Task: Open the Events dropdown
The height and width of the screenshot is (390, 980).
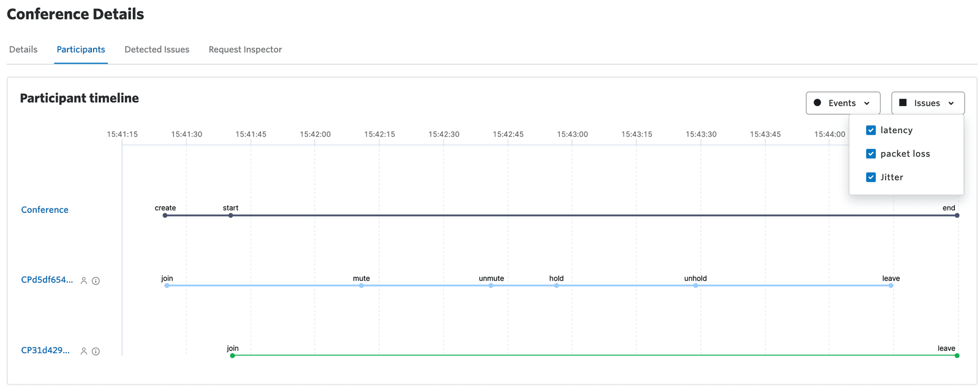Action: click(x=842, y=103)
